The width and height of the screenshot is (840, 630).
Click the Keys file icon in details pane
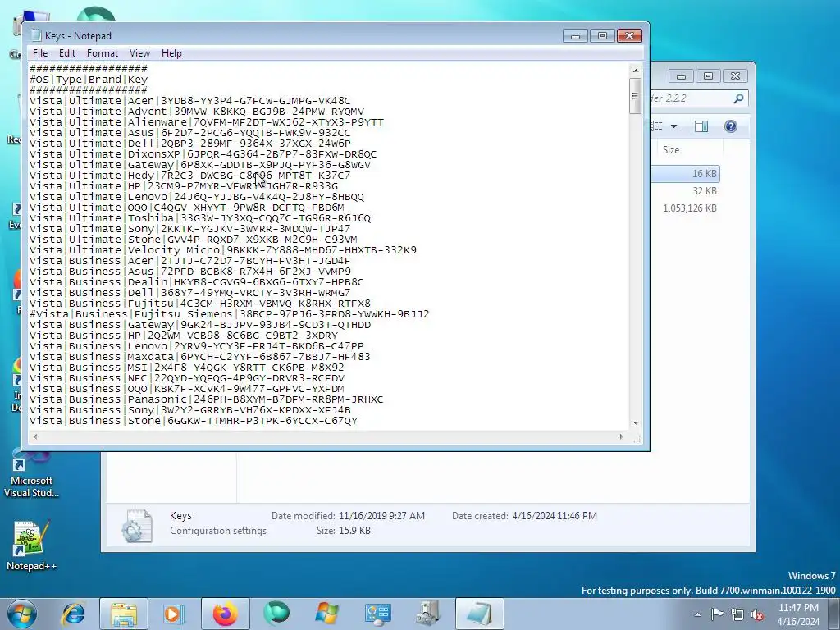tap(137, 526)
